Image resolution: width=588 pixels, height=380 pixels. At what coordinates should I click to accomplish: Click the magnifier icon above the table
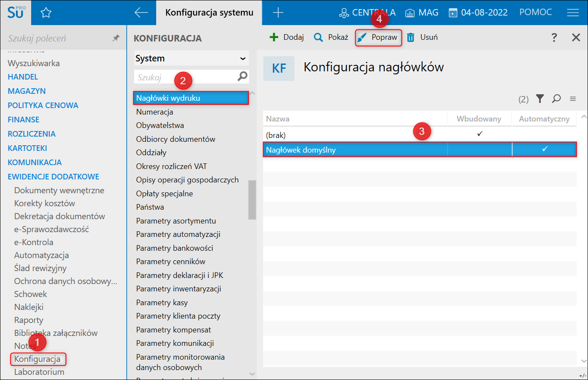556,99
